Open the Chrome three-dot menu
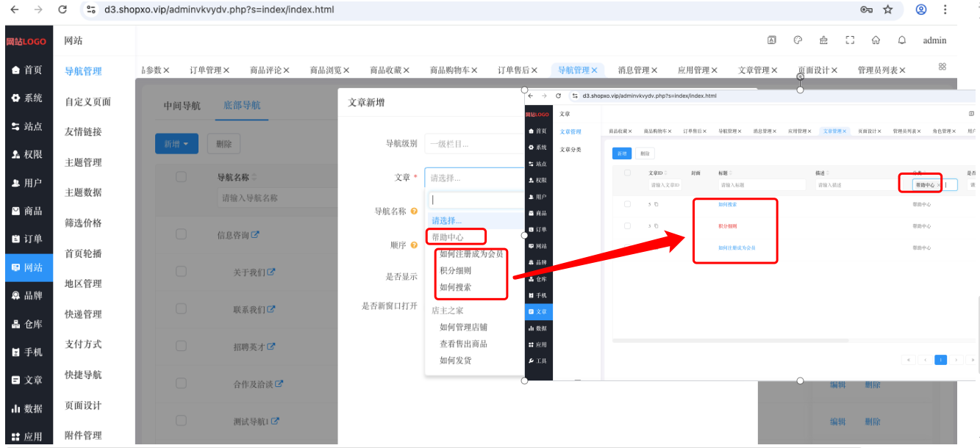The image size is (980, 448). (945, 10)
